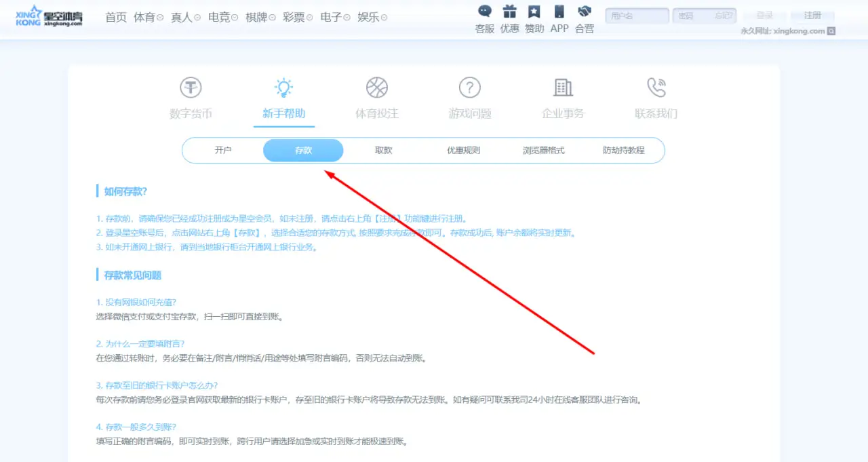868x462 pixels.
Task: Expand the 电竞 navigation dropdown
Action: coord(223,17)
